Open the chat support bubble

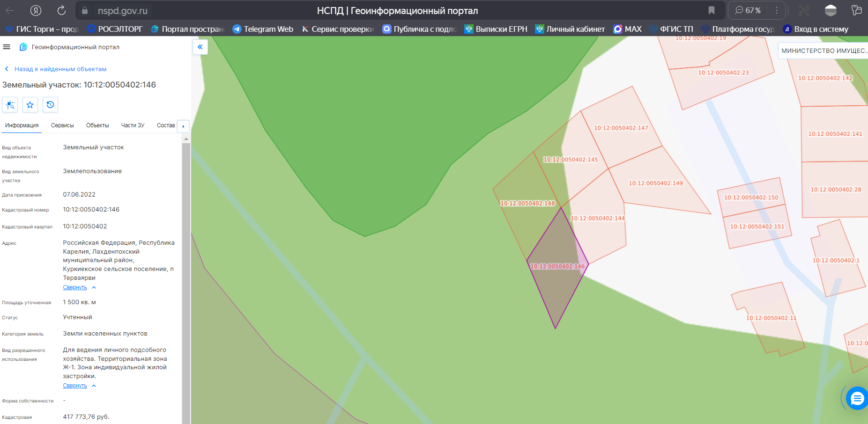coord(857,398)
